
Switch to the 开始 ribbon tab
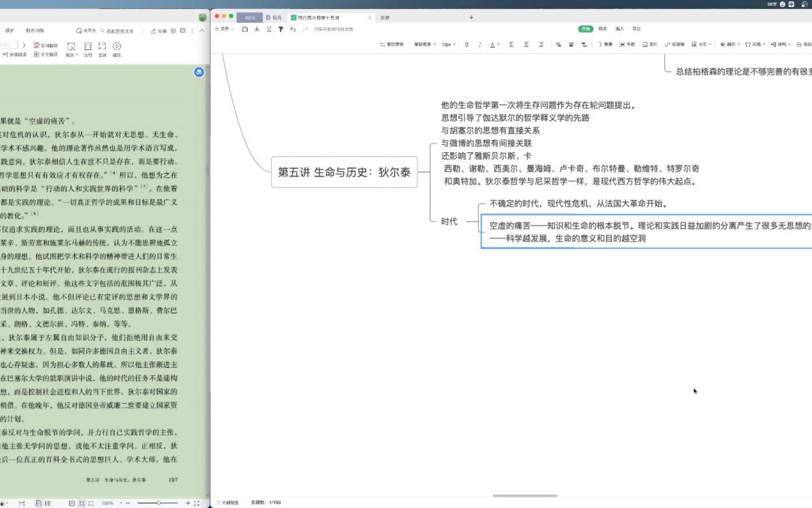coord(585,29)
